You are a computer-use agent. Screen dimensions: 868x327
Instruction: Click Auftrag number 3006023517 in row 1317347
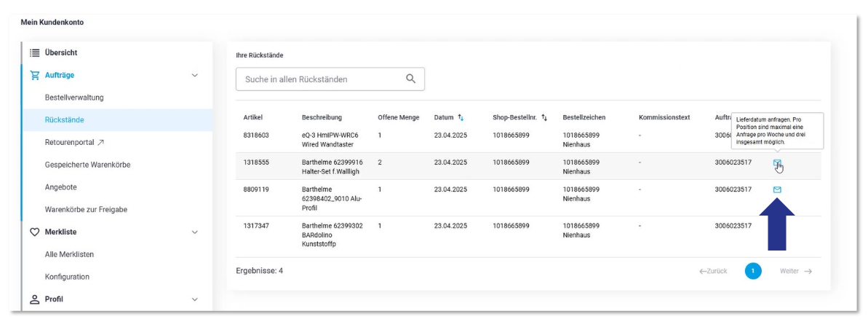click(733, 226)
